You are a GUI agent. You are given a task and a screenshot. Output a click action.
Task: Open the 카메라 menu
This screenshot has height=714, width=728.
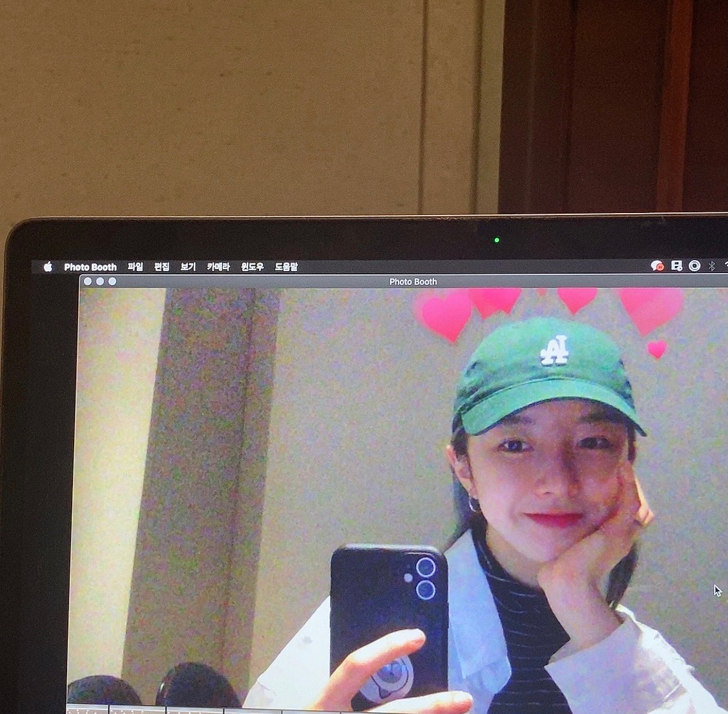[x=218, y=267]
